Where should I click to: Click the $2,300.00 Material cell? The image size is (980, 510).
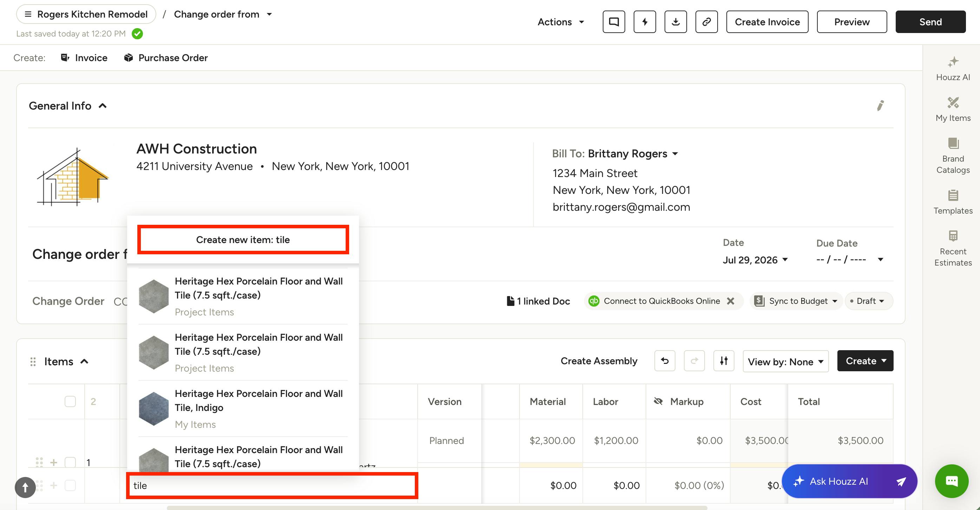tap(551, 440)
